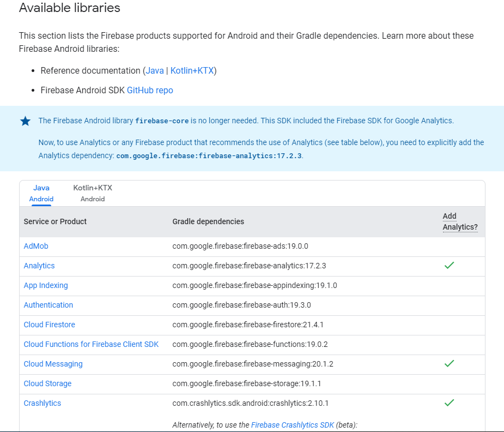Click the firebase-auth:19.3.0 dependency text

(x=241, y=305)
